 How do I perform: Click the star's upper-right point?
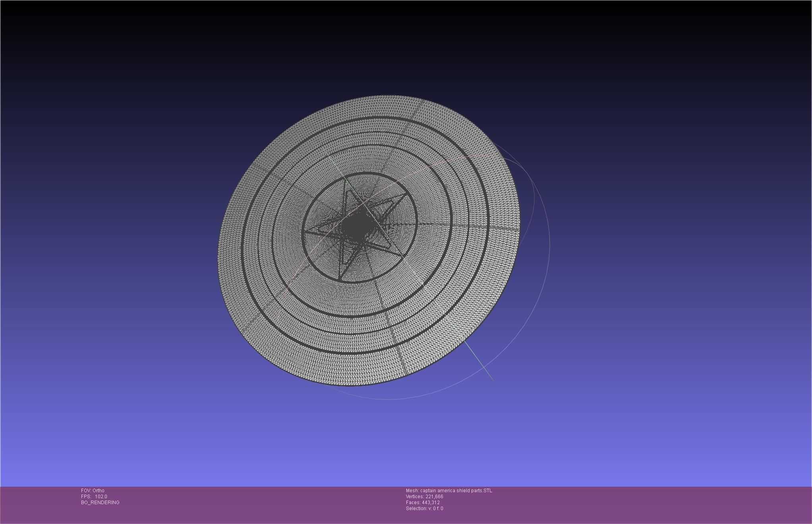tap(404, 194)
